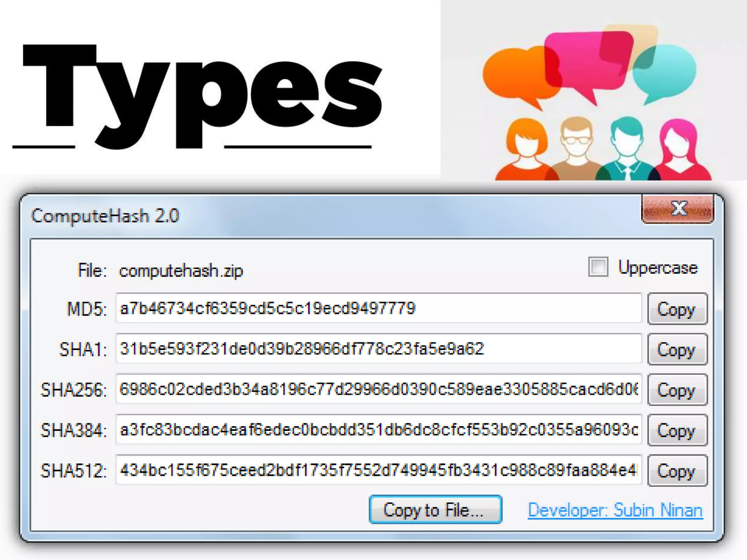747x560 pixels.
Task: Copy the SHA1 hash value
Action: click(x=677, y=349)
